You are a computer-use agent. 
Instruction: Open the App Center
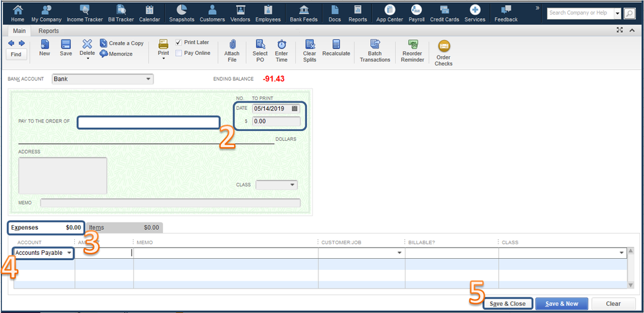(390, 13)
